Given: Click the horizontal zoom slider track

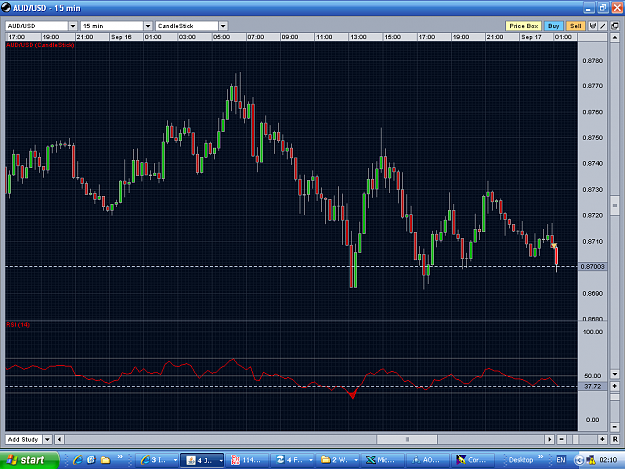Looking at the screenshot, I should pos(582,440).
